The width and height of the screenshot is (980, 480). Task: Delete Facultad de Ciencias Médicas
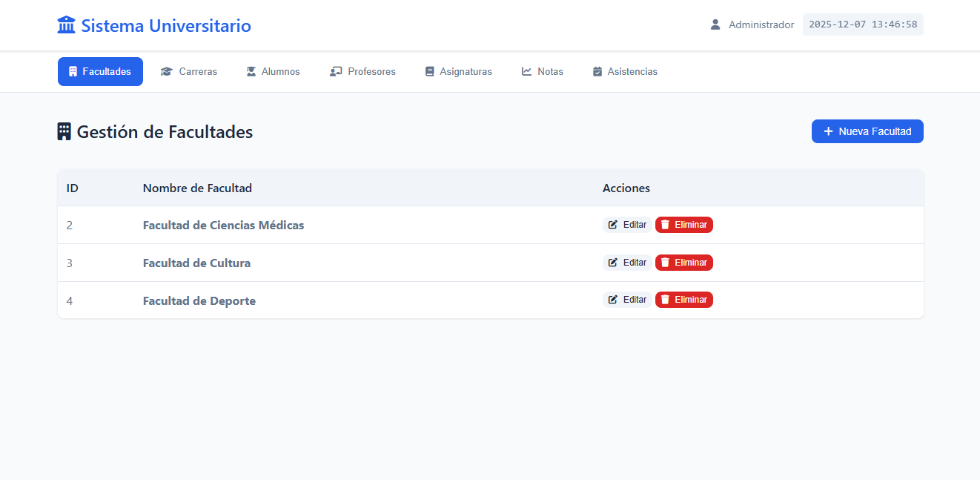683,225
